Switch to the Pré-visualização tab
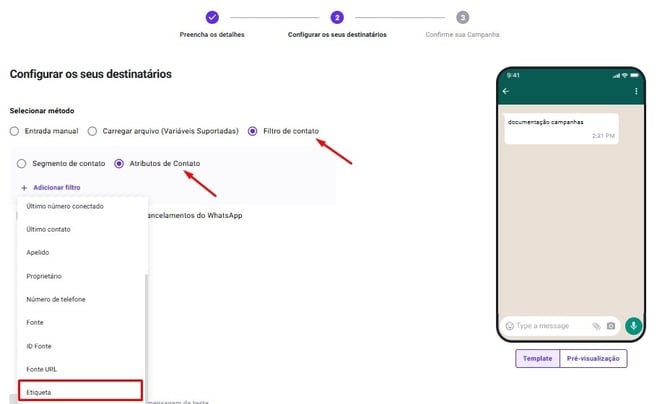This screenshot has height=404, width=670. (x=593, y=359)
